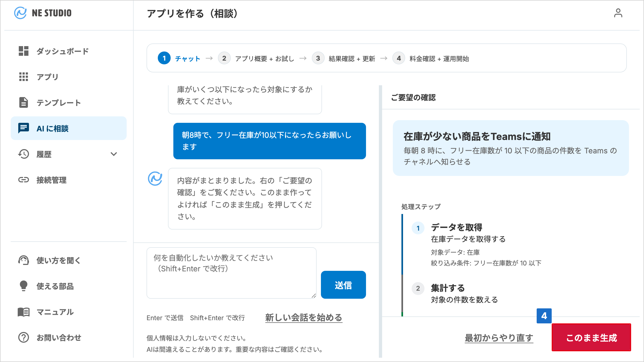Viewport: 644px width, 362px height.
Task: Open the user account profile icon
Action: click(x=618, y=13)
